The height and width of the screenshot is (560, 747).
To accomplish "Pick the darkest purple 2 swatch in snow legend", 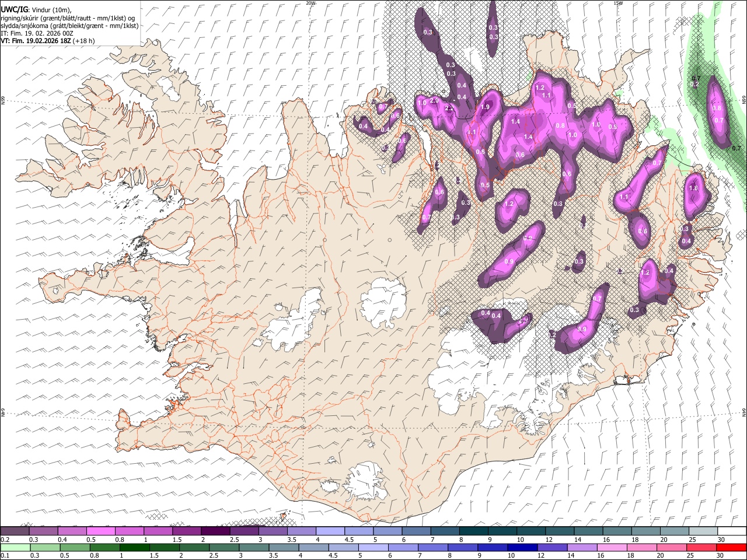I will click(215, 531).
